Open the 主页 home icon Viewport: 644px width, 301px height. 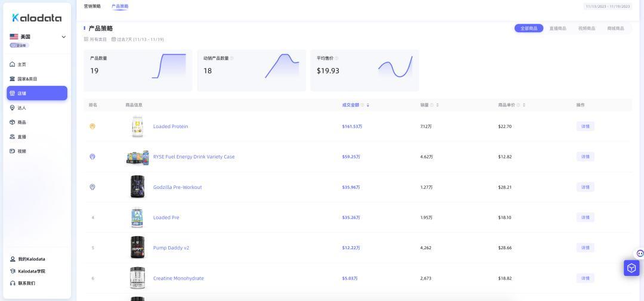[13, 64]
